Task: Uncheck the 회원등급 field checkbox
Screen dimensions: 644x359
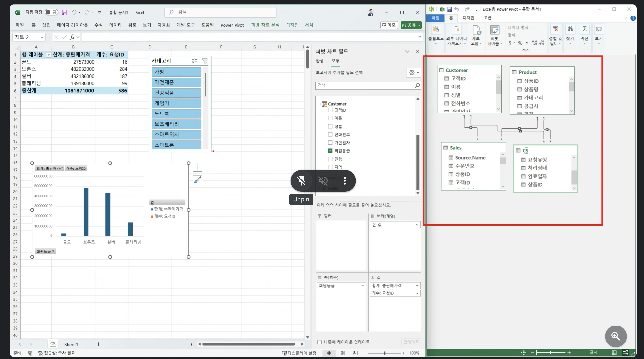Action: 330,151
